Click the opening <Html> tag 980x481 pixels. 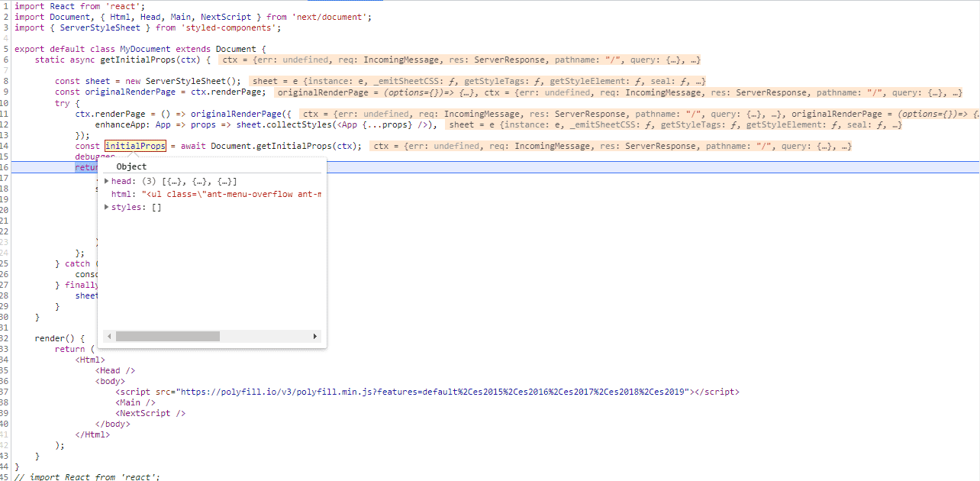click(90, 360)
